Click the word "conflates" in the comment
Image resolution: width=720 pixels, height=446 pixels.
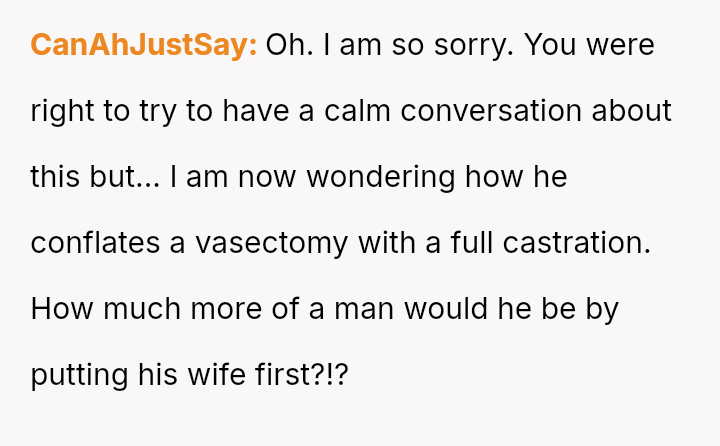[x=95, y=243]
